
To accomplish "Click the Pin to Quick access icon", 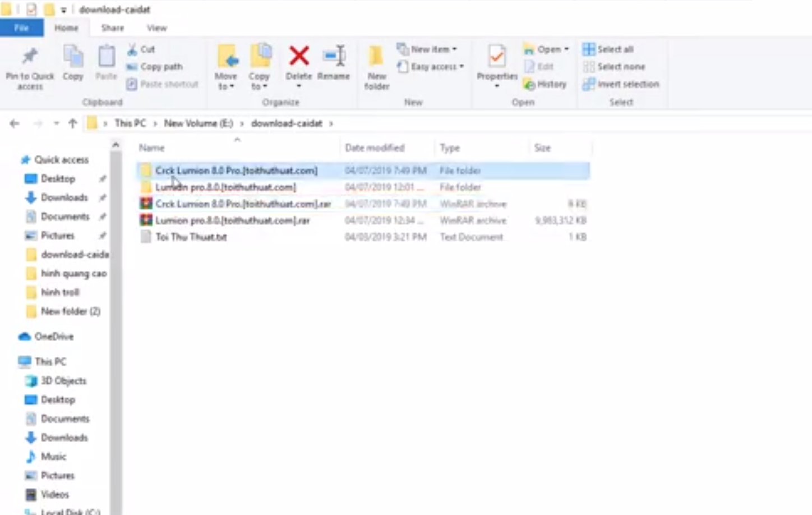I will pyautogui.click(x=30, y=56).
